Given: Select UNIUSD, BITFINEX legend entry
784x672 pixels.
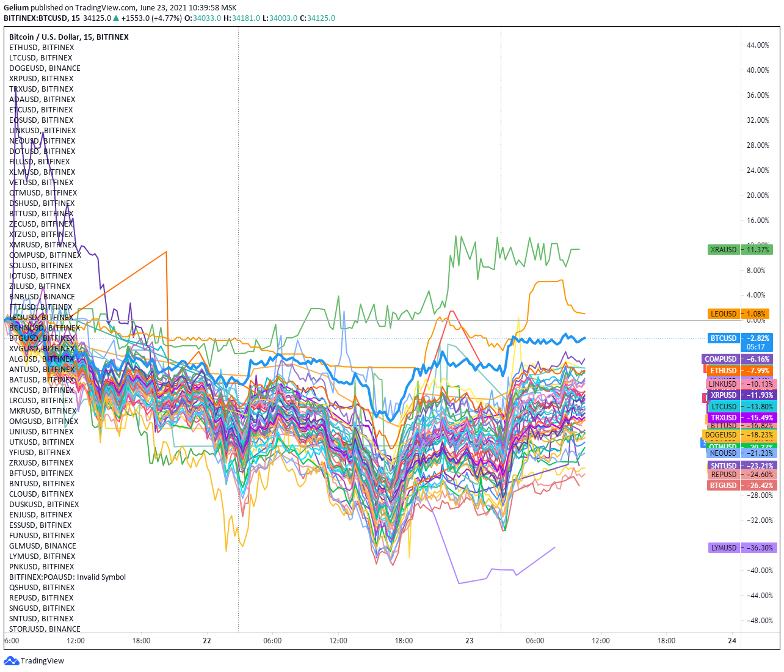Looking at the screenshot, I should [x=42, y=431].
